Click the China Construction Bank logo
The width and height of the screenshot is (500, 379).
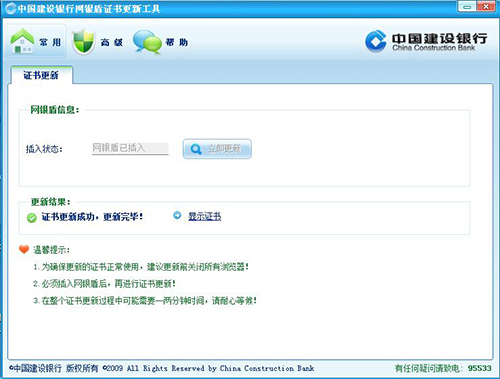(x=426, y=41)
